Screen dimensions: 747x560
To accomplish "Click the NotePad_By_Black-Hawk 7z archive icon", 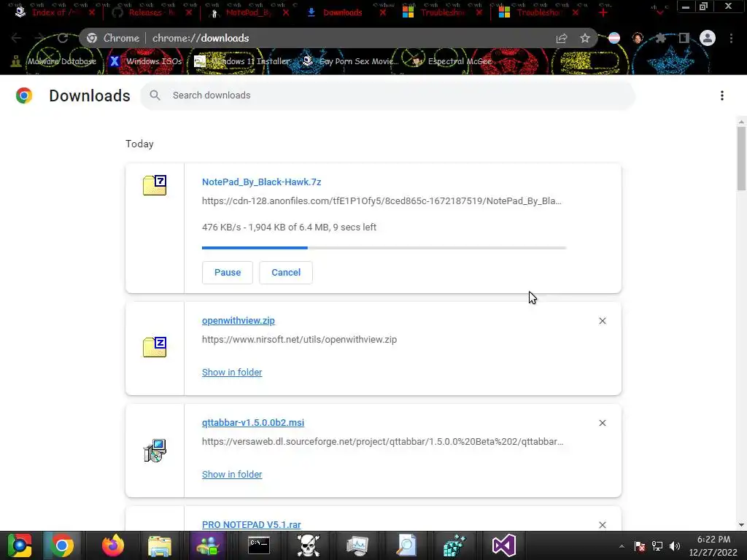I will point(155,185).
